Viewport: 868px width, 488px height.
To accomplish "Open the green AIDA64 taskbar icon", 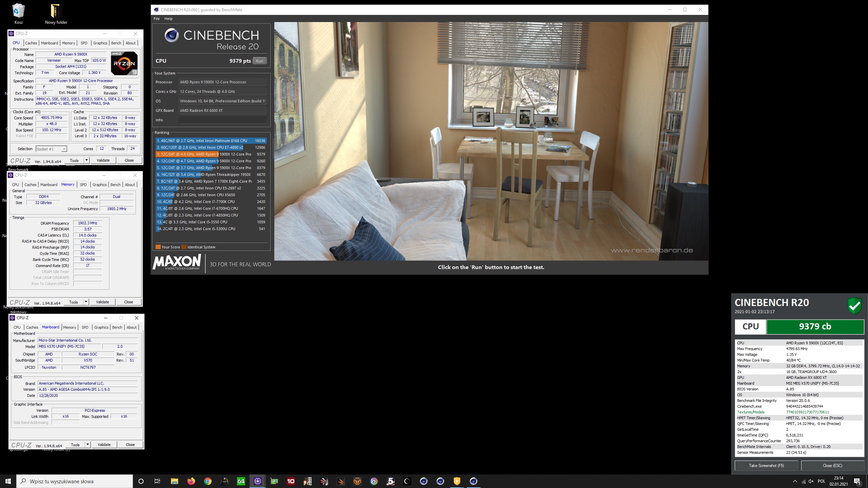I will tap(241, 481).
